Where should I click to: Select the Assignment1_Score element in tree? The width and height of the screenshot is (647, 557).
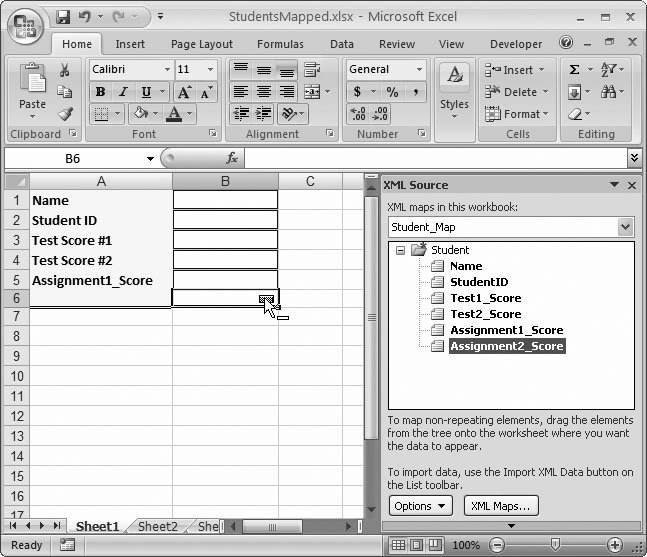506,330
